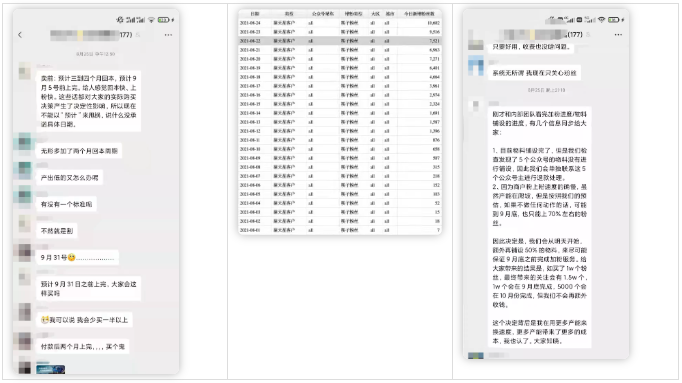
Task: Tap the battery icon in the left chat status bar
Action: 164,20
